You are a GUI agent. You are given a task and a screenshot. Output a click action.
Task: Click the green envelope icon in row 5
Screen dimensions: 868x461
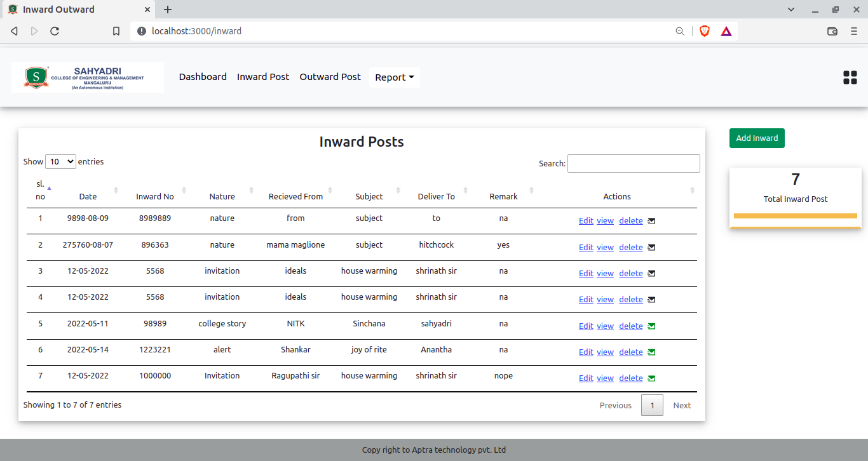coord(651,326)
